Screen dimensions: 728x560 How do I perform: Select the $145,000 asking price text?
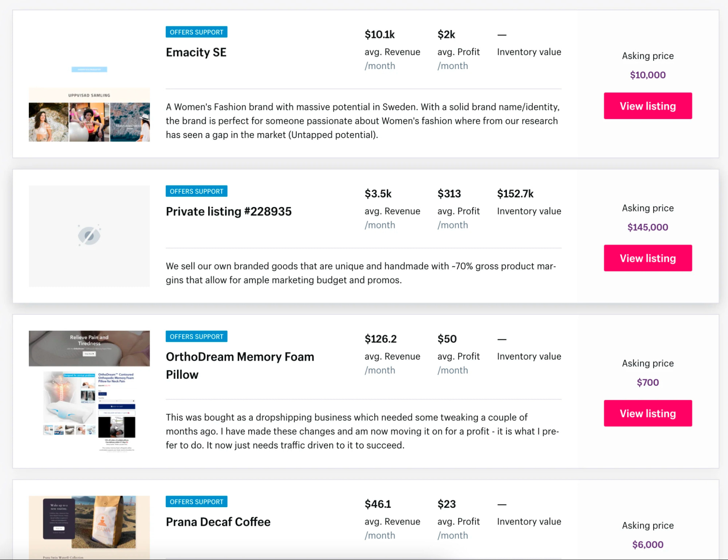tap(647, 227)
